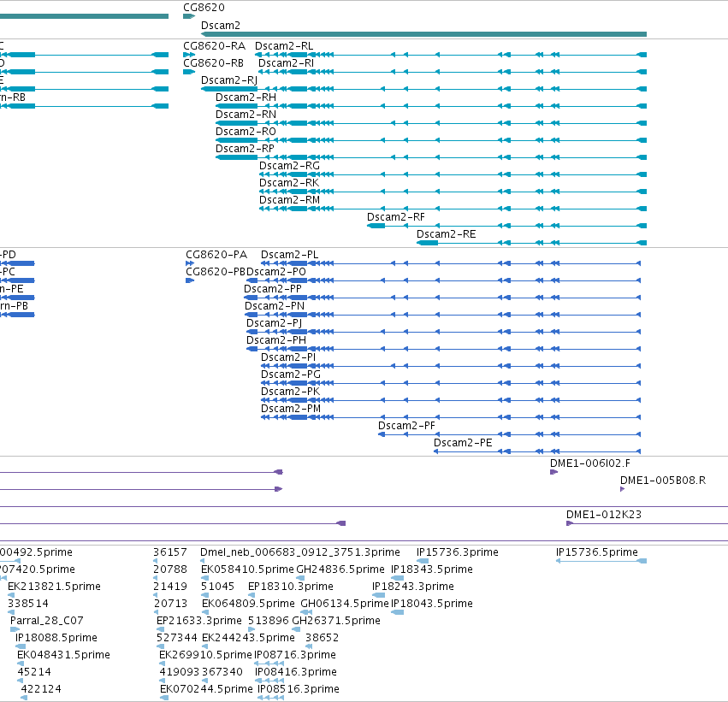Select the CG8620-RB transcript label
The width and height of the screenshot is (728, 702).
click(213, 63)
